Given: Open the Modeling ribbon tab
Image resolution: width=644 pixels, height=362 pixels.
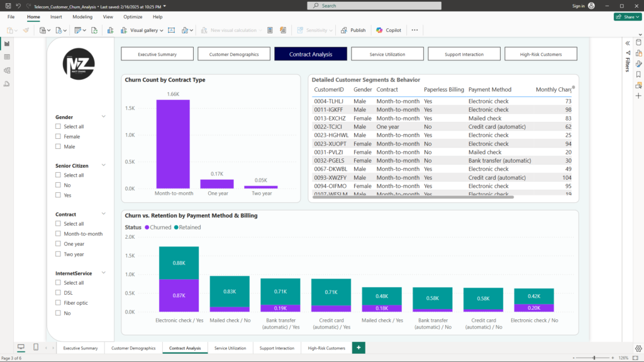Looking at the screenshot, I should pos(82,17).
